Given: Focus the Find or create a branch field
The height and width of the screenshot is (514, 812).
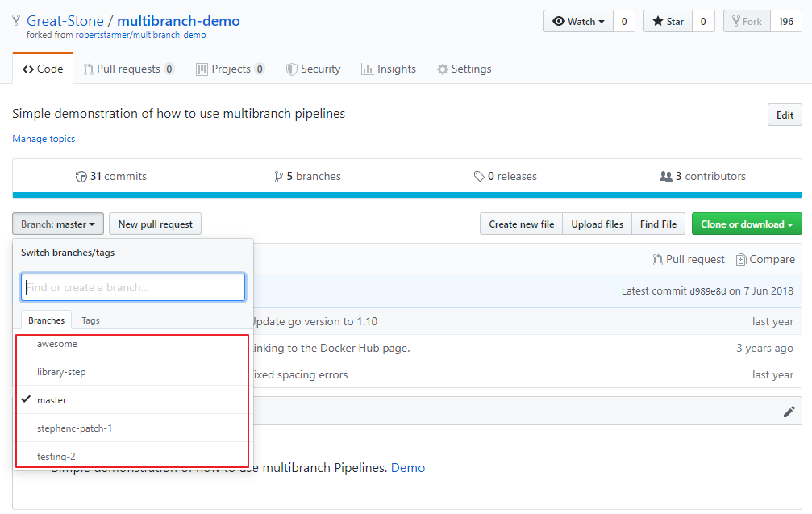Looking at the screenshot, I should (x=133, y=287).
